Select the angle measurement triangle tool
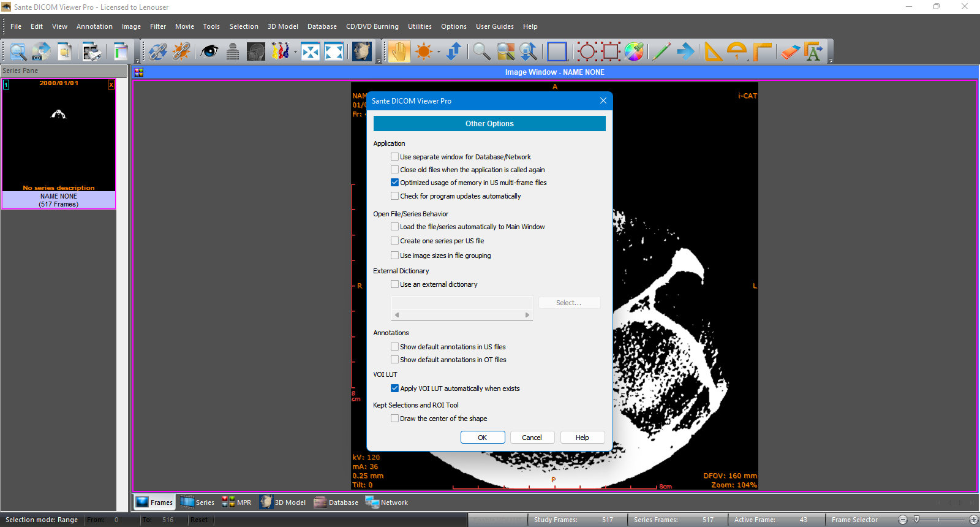Screen dimensions: 980x527 712,51
